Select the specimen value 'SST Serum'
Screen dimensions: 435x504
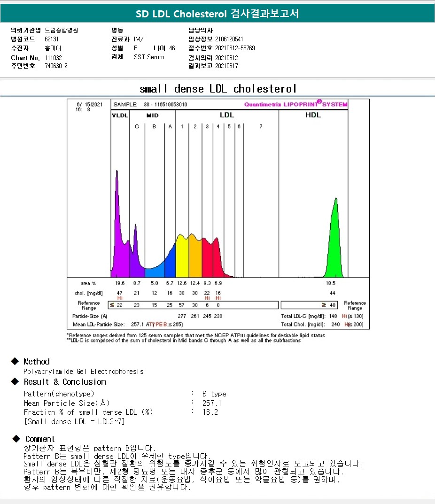click(149, 57)
